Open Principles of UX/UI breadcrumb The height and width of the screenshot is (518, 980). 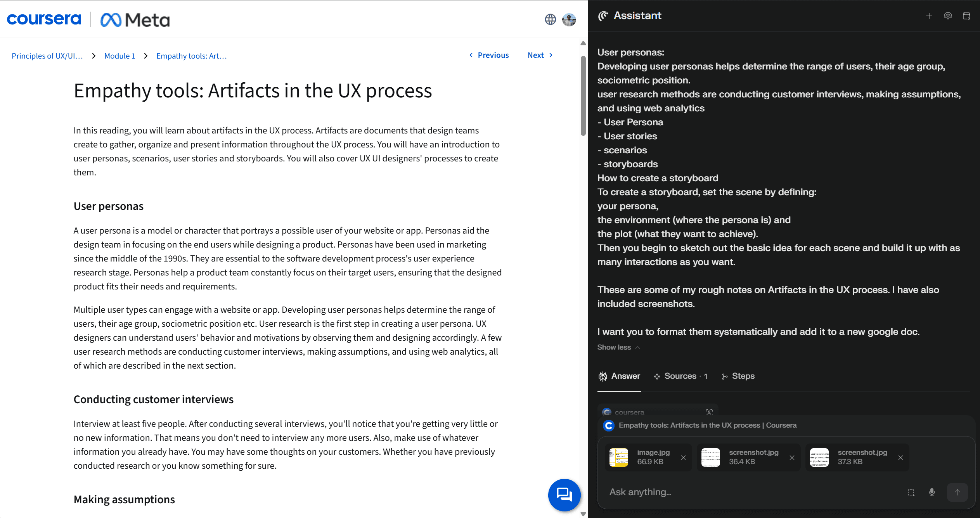point(47,56)
